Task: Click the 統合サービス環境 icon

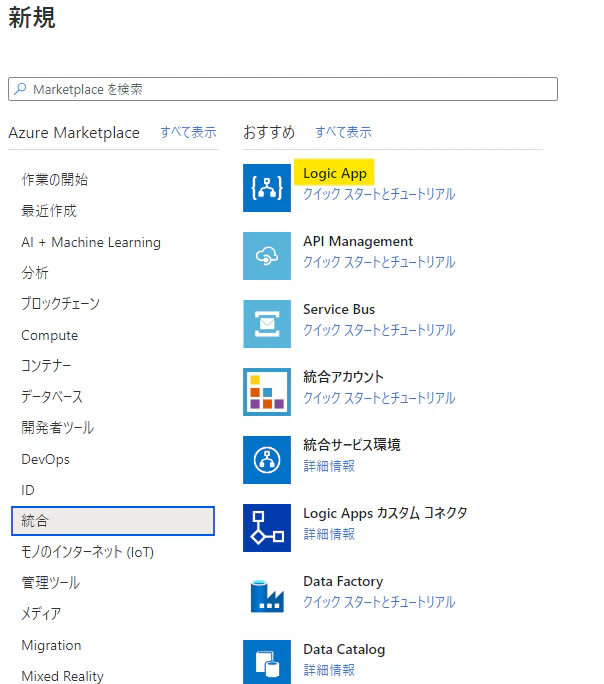Action: (267, 460)
